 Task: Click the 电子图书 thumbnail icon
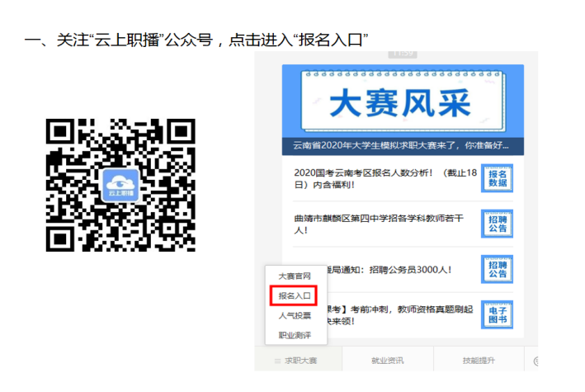tap(497, 314)
